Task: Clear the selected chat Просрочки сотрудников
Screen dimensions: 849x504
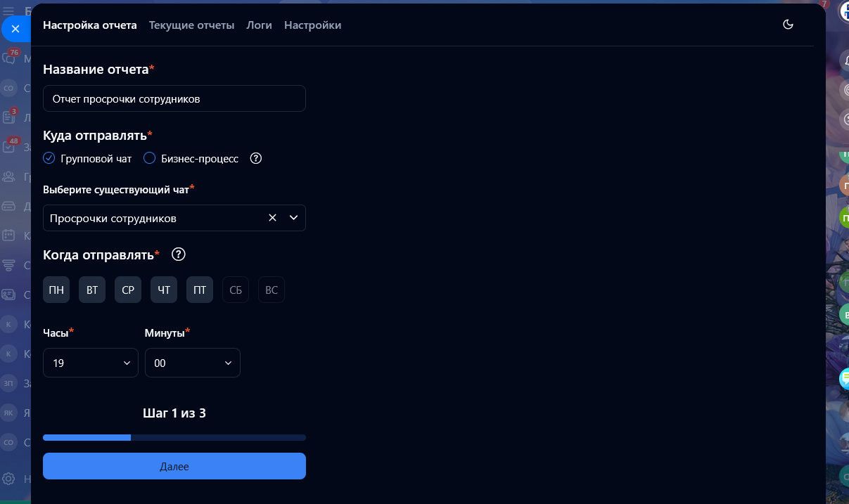Action: click(272, 218)
